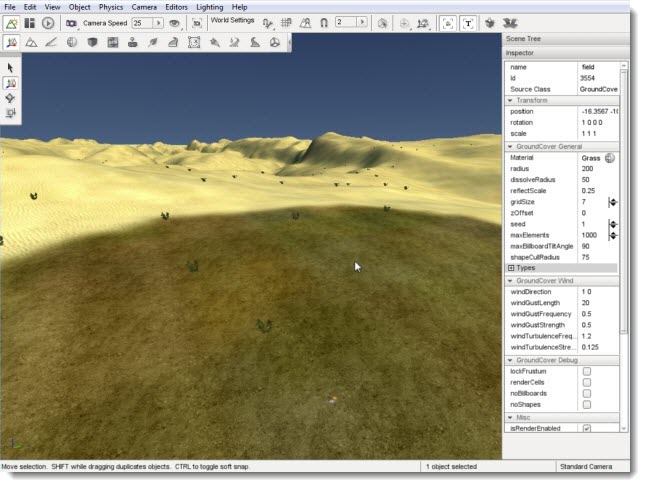Select the Material sphere editor icon

click(x=72, y=43)
